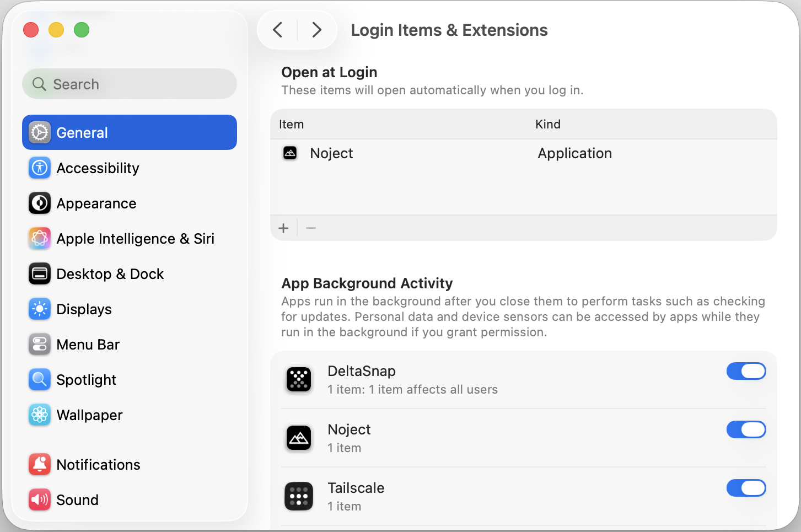Viewport: 801px width, 532px height.
Task: Go back with the left chevron
Action: point(278,30)
